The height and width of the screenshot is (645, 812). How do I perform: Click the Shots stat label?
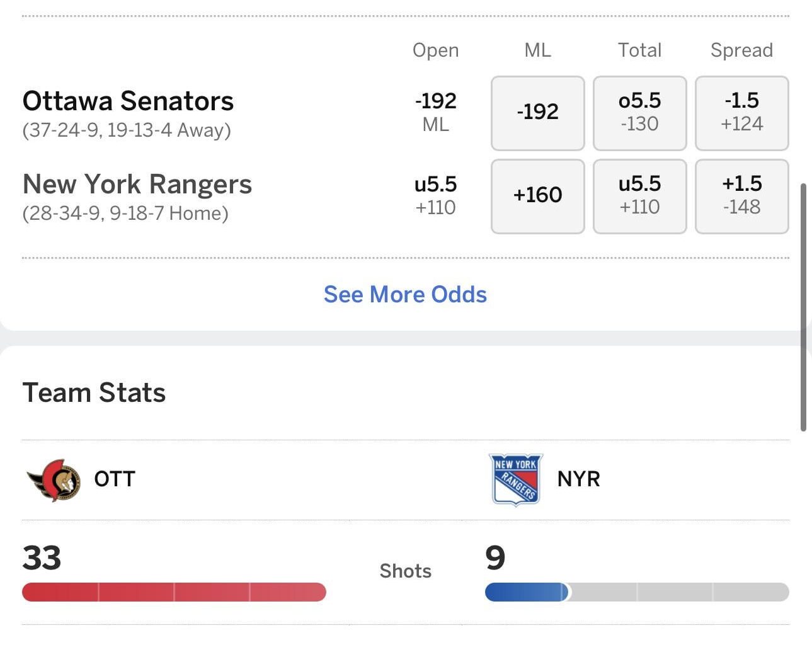pos(405,571)
